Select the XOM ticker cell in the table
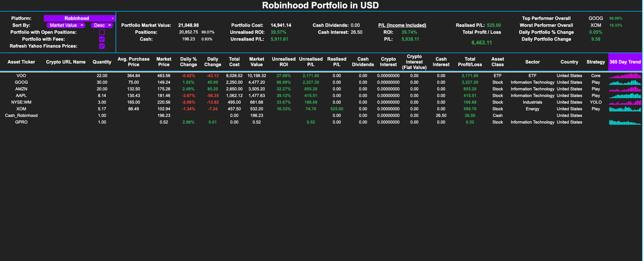Image resolution: width=644 pixels, height=261 pixels. click(x=21, y=109)
